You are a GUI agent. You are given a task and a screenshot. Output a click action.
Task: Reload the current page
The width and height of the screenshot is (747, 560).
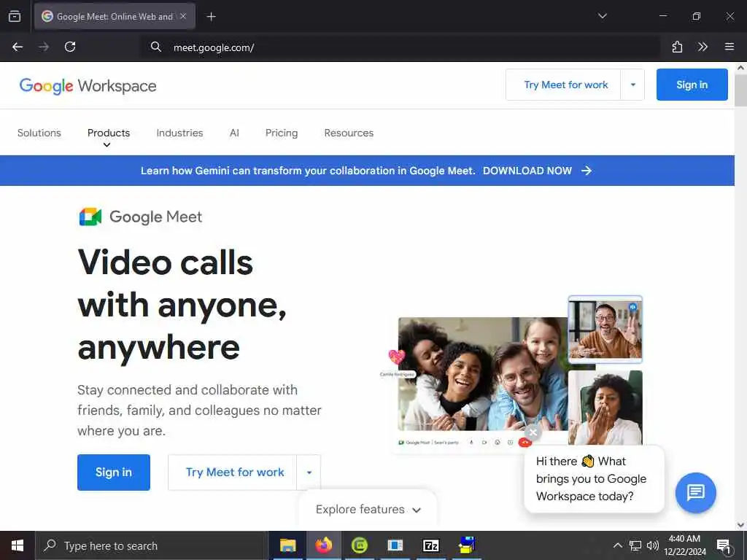70,47
